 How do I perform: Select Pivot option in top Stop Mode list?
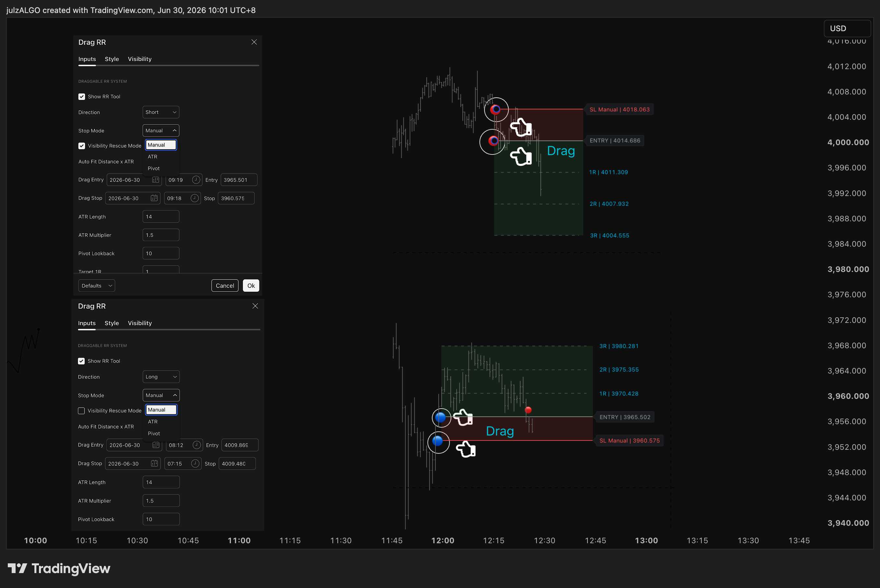[x=161, y=168]
